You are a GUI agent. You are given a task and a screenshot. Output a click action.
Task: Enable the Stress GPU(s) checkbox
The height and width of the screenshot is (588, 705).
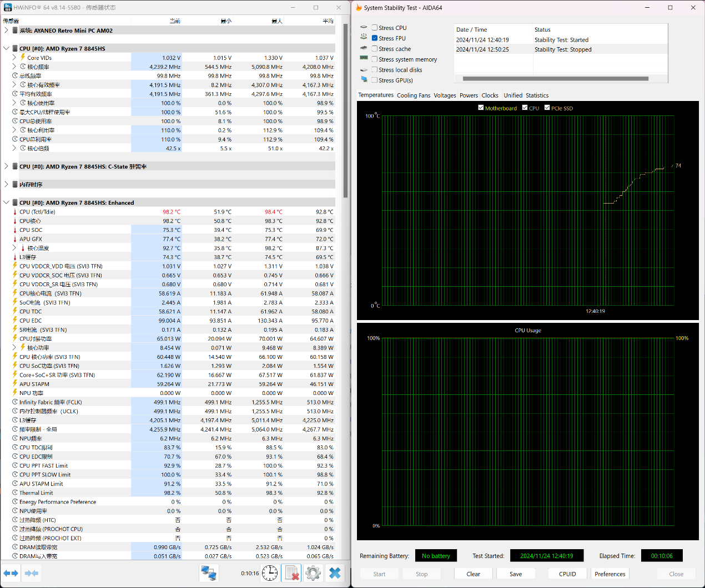375,80
